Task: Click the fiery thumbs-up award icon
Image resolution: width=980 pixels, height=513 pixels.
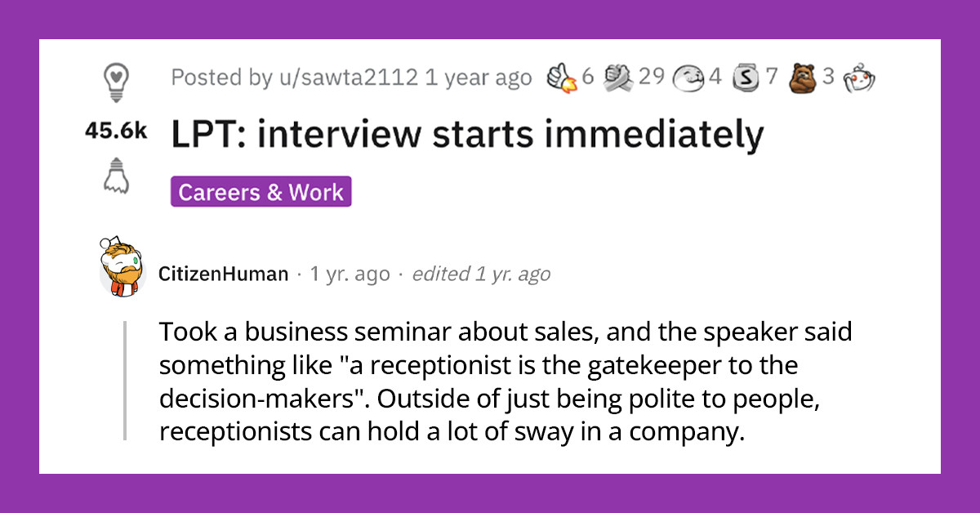Action: [560, 78]
